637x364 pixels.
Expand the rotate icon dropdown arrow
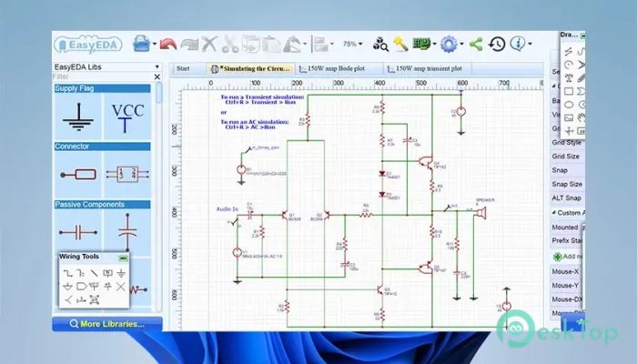coord(305,44)
